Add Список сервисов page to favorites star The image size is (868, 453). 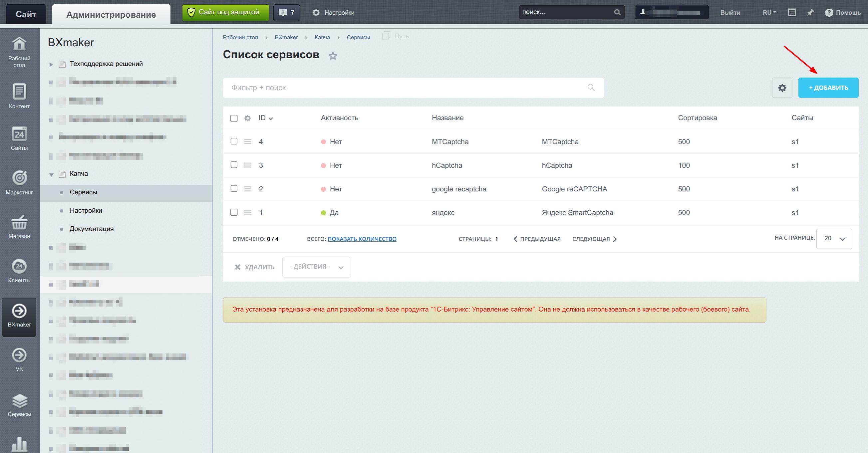click(x=333, y=56)
